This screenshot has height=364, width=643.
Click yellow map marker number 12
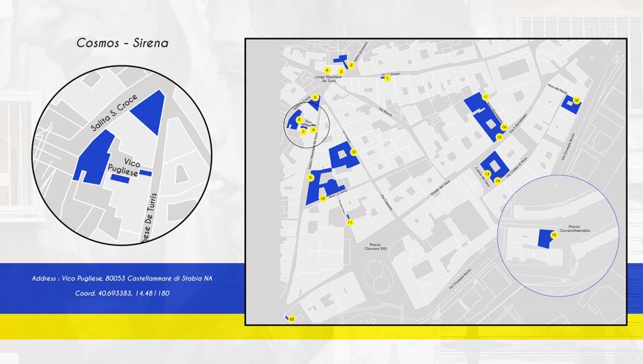[353, 152]
